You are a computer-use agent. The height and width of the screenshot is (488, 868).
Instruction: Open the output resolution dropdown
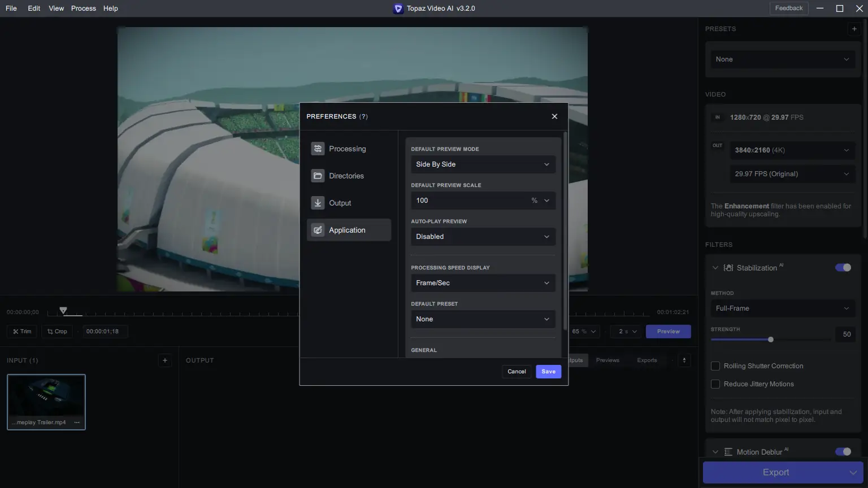pos(792,150)
